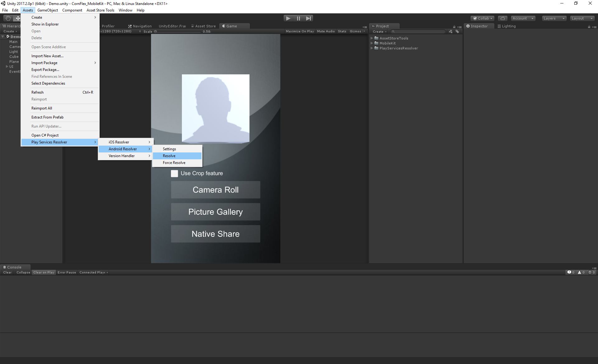Click the Project panel lock icon
Image resolution: width=598 pixels, height=364 pixels.
tap(454, 27)
